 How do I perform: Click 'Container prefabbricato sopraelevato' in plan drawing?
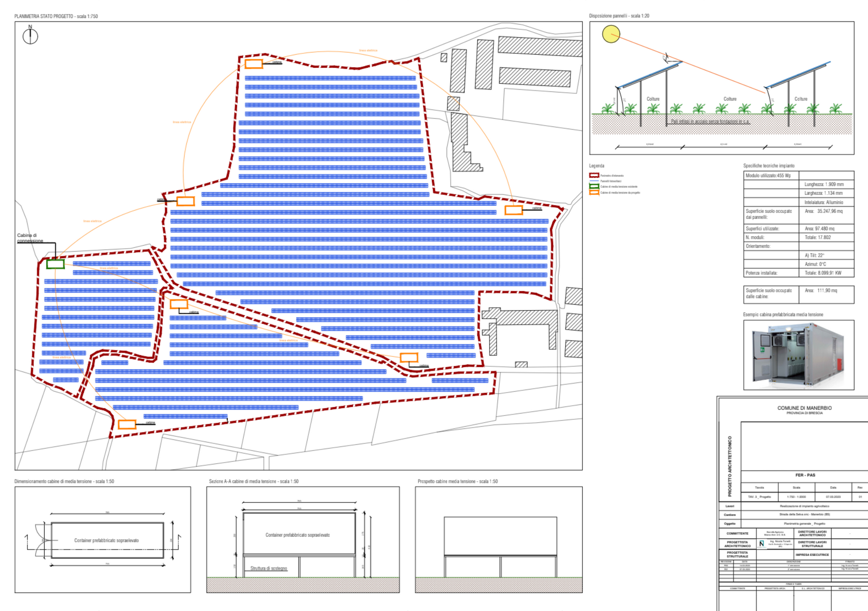tap(107, 540)
